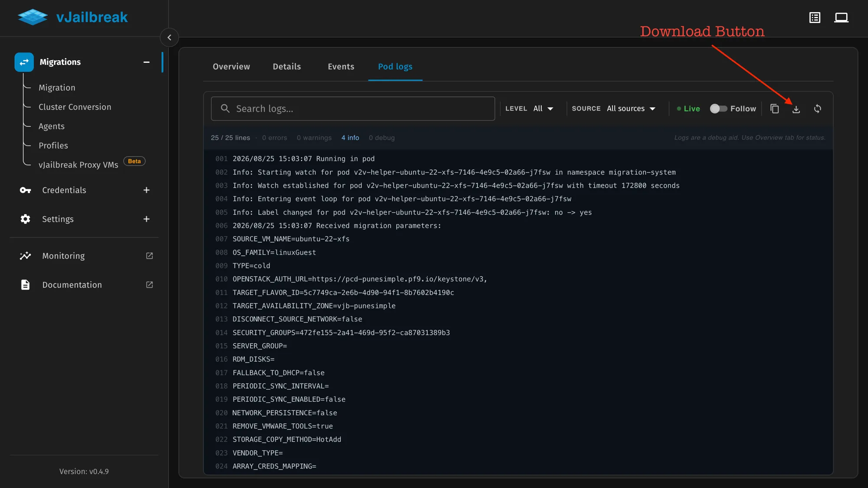Viewport: 868px width, 488px height.
Task: Open Documentation external link icon
Action: pos(149,285)
